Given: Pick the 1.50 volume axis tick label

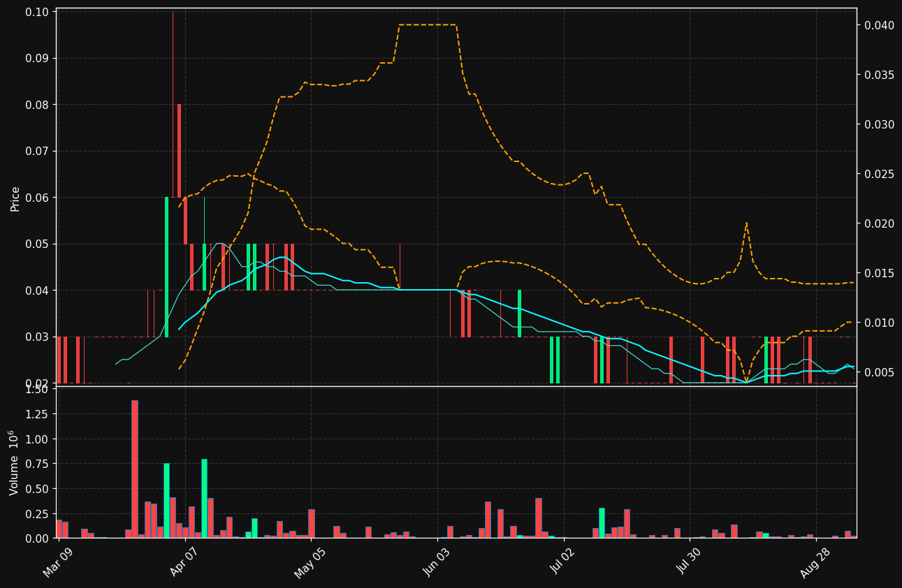Looking at the screenshot, I should point(36,390).
